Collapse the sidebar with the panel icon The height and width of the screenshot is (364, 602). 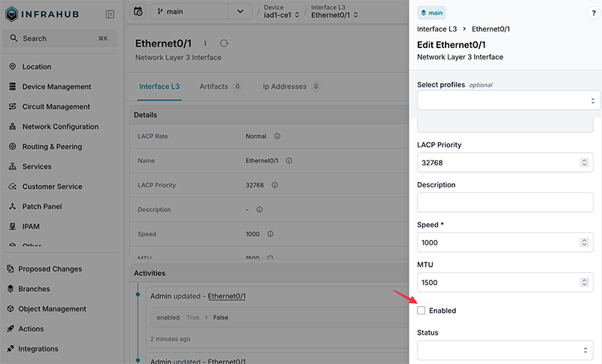110,14
